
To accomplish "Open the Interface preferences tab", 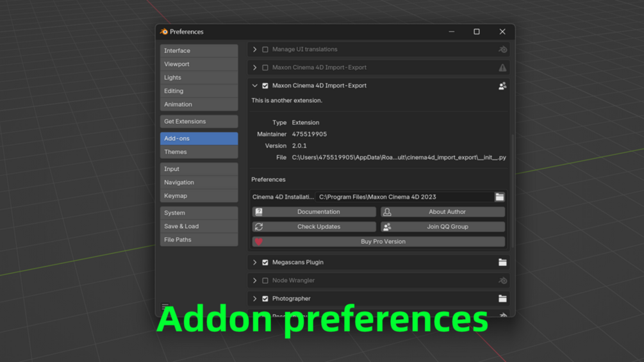I will [x=199, y=51].
